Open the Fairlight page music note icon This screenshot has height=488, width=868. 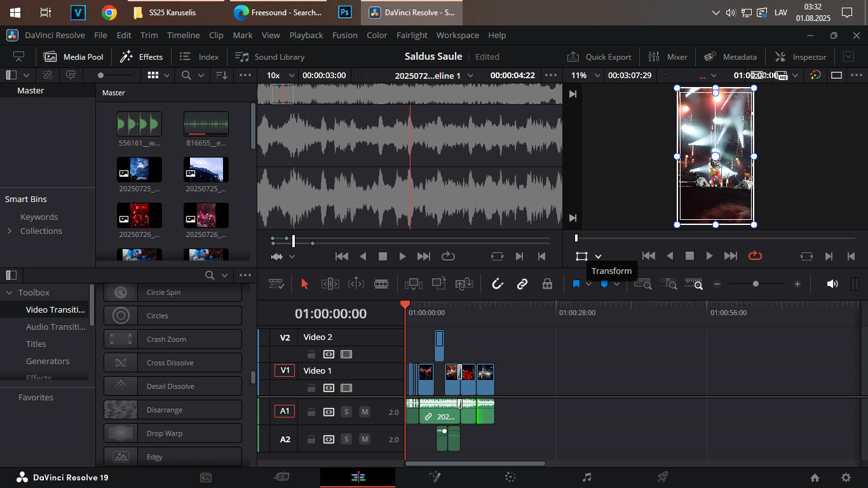point(587,477)
